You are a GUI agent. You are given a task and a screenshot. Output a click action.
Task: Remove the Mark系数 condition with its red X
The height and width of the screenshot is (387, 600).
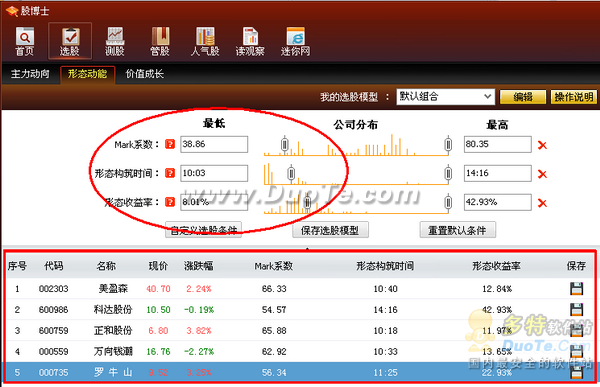point(542,145)
